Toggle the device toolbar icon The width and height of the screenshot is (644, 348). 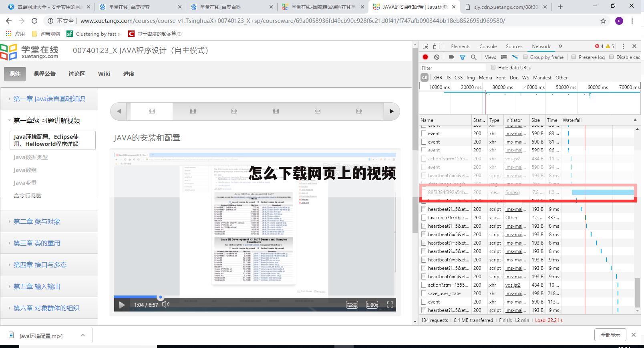pos(436,46)
